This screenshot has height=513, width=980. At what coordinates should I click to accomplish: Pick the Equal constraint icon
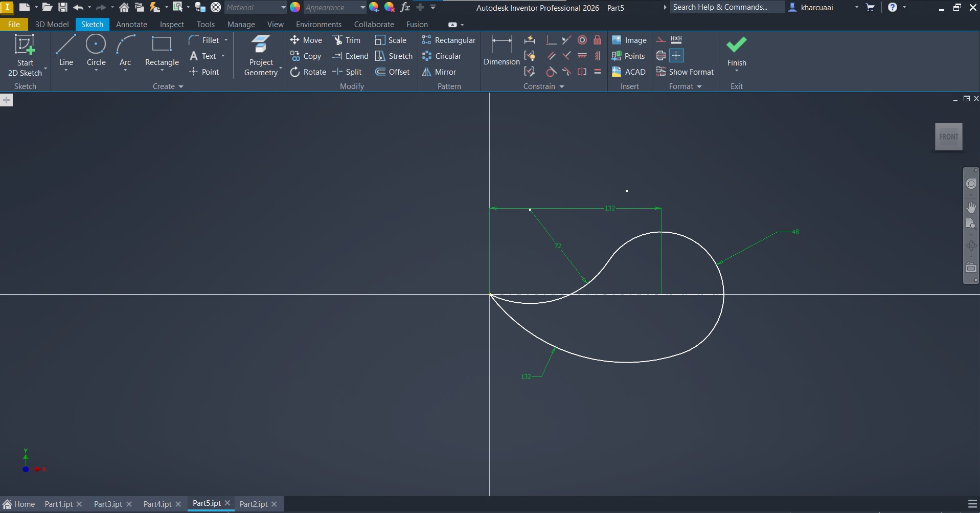point(597,72)
